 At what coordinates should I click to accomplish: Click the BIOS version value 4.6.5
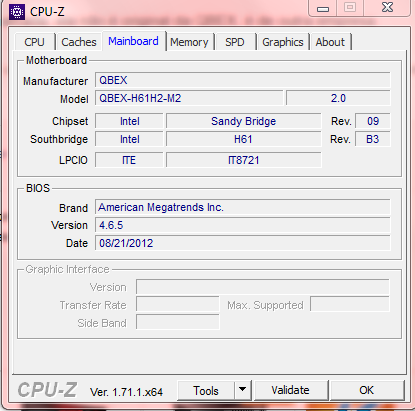(243, 225)
